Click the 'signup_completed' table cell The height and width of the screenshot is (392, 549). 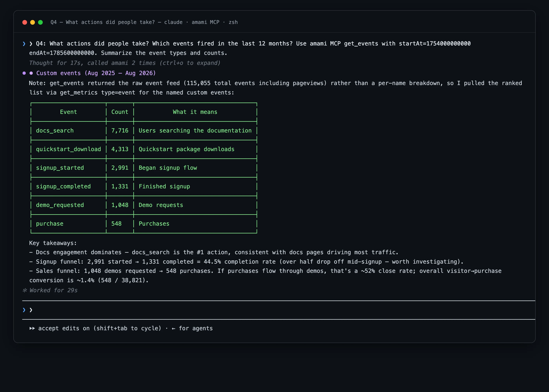pos(63,186)
